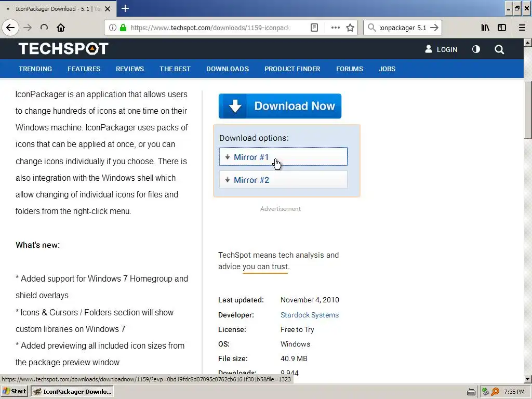Show sidebars with the sidebar icon

502,28
